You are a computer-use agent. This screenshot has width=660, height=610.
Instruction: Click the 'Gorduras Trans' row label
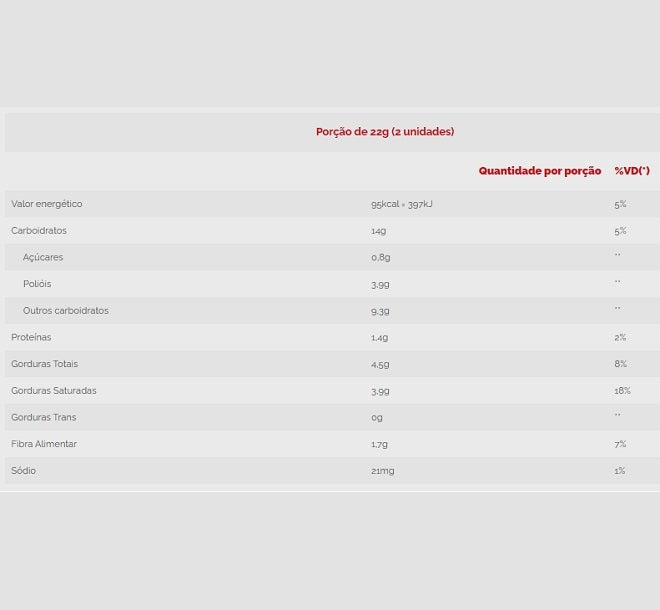click(x=43, y=418)
